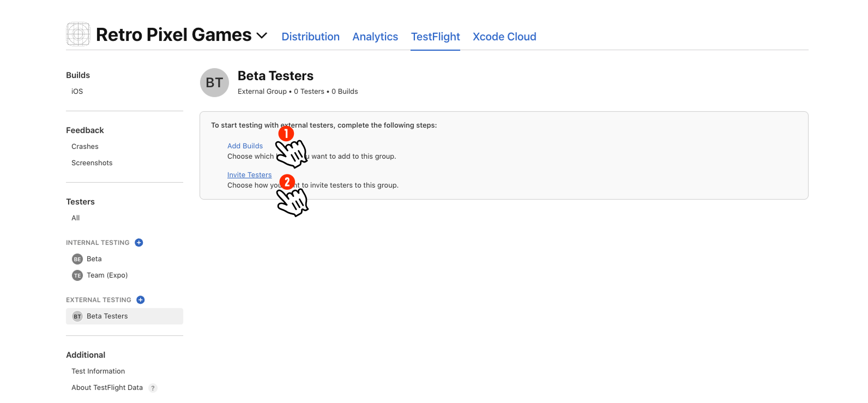
Task: Click the INTERNAL TESTING label
Action: 98,243
